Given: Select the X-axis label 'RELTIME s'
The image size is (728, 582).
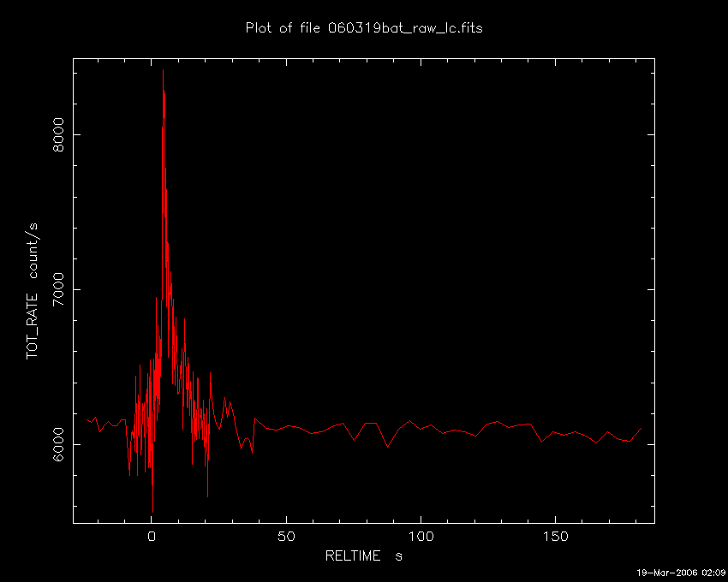Looking at the screenshot, I should (363, 555).
